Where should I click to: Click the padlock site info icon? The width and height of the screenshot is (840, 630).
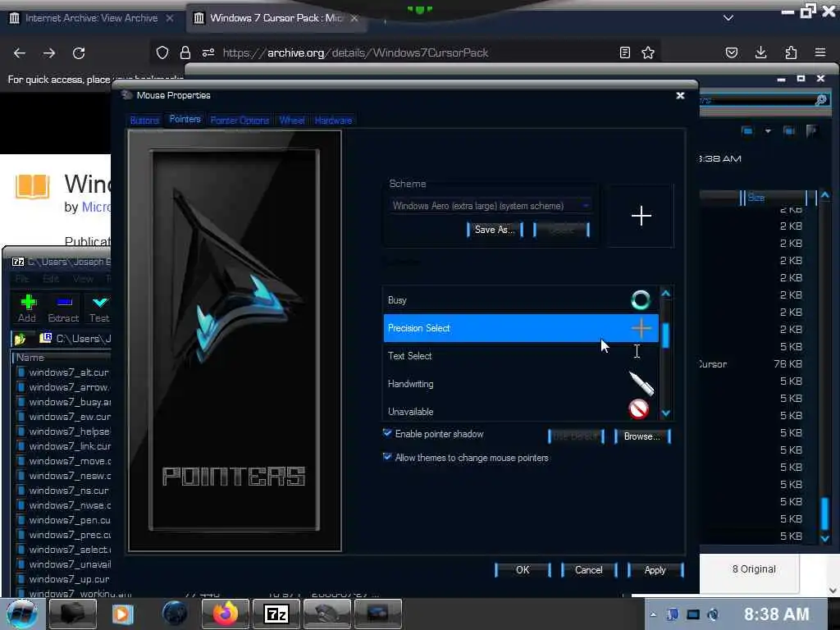tap(185, 52)
